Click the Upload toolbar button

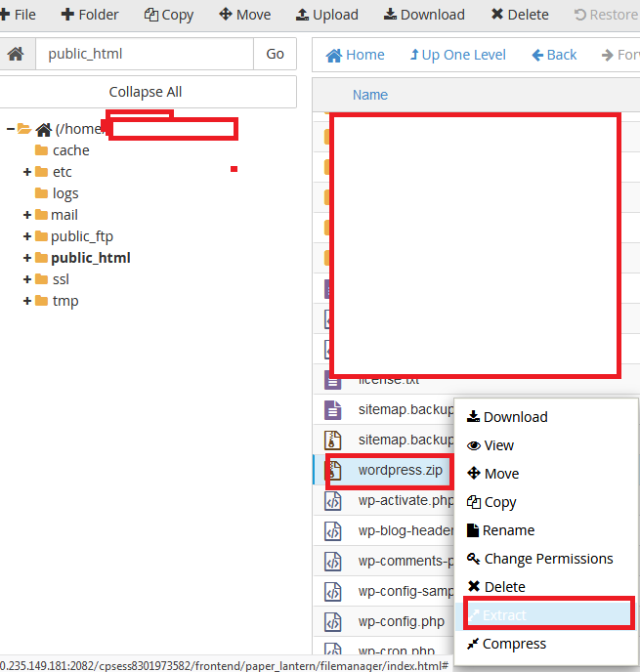[324, 15]
